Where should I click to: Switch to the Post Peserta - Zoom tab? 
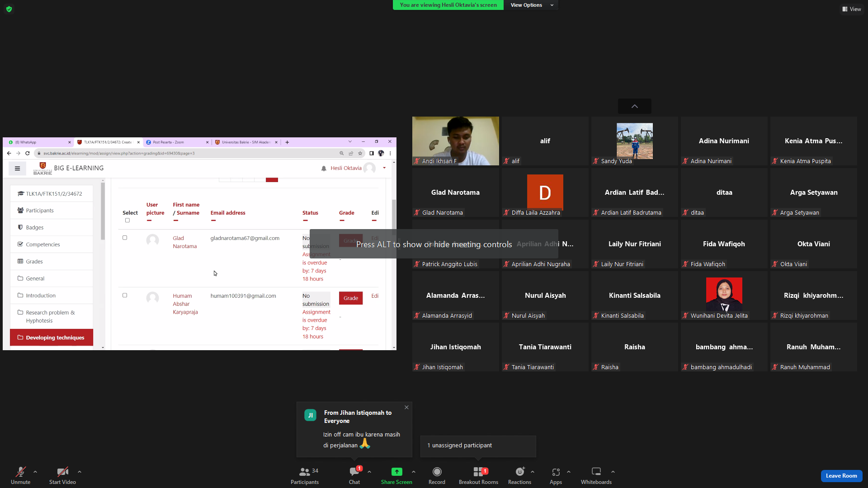click(177, 142)
